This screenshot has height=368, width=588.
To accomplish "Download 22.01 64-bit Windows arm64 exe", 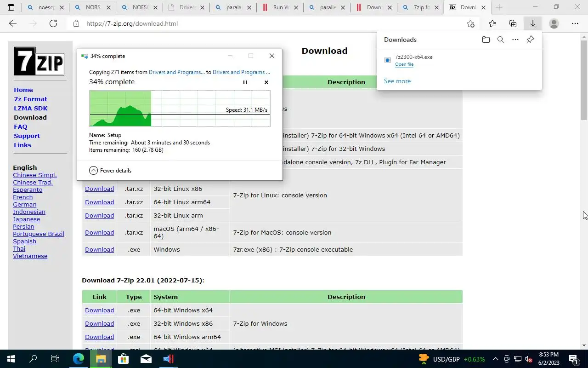I will 99,337.
